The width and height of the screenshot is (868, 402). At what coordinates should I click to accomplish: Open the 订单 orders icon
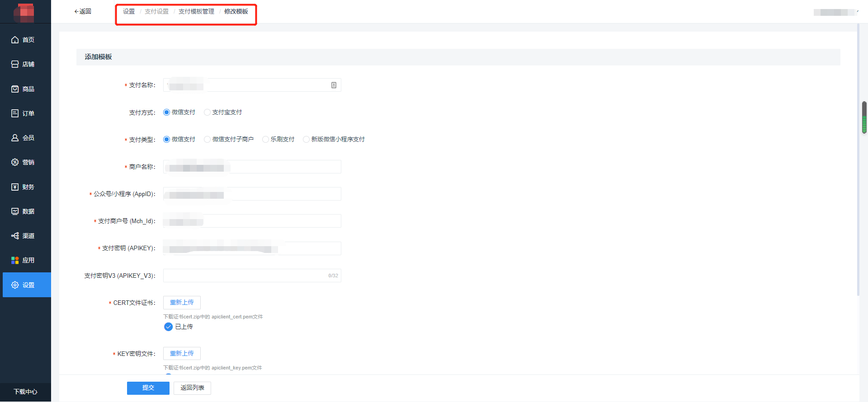[x=15, y=113]
